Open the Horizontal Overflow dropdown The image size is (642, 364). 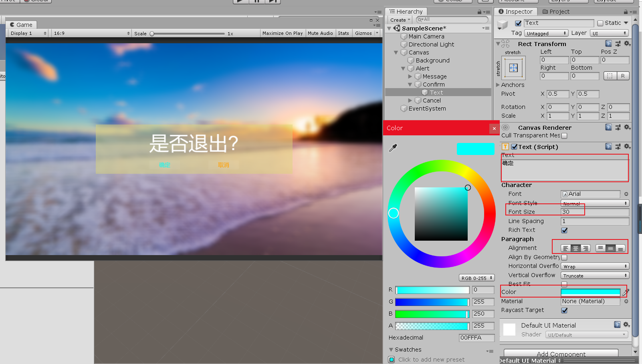point(594,266)
